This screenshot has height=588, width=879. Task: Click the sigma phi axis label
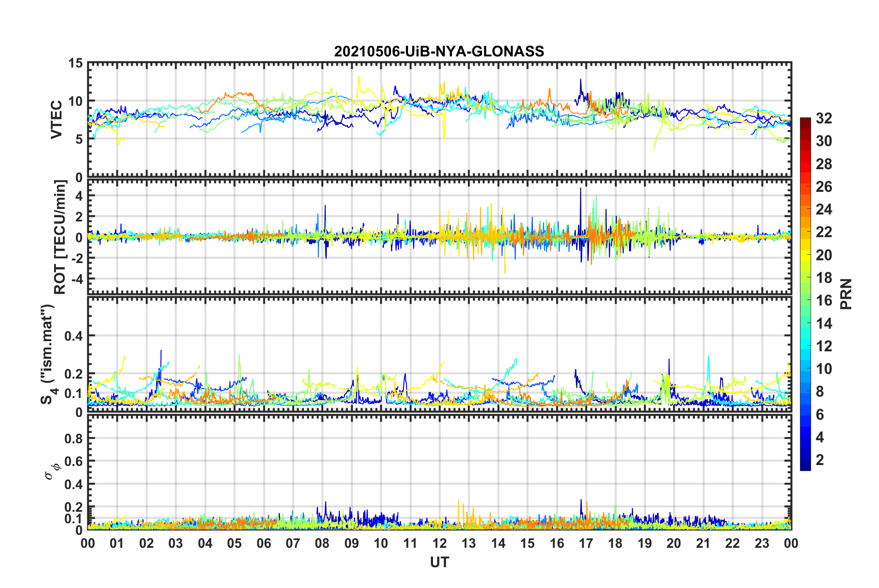pos(53,472)
